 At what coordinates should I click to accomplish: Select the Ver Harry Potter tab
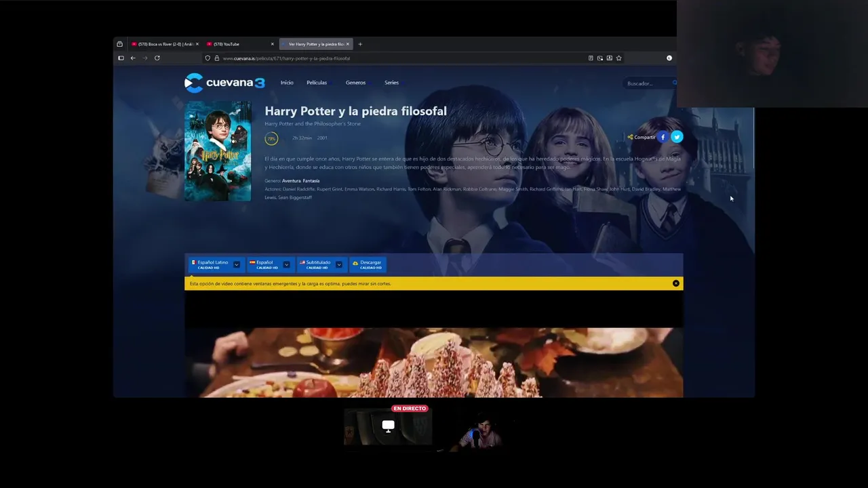pos(315,44)
